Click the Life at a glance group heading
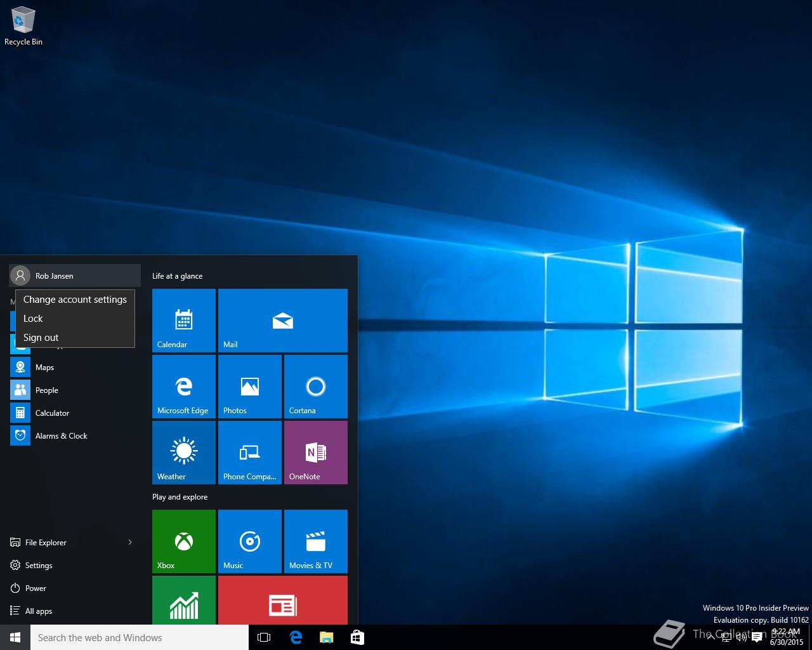The width and height of the screenshot is (812, 650). point(178,276)
